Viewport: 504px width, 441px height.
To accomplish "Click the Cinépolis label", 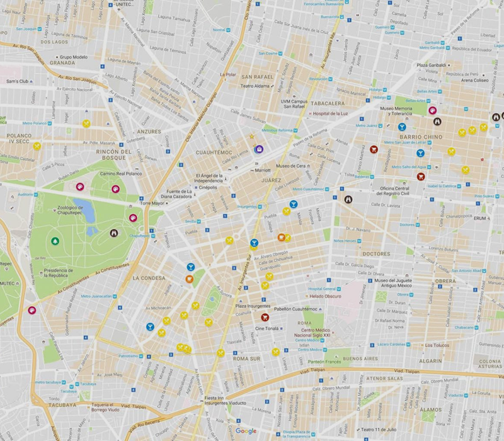I will pos(208,187).
